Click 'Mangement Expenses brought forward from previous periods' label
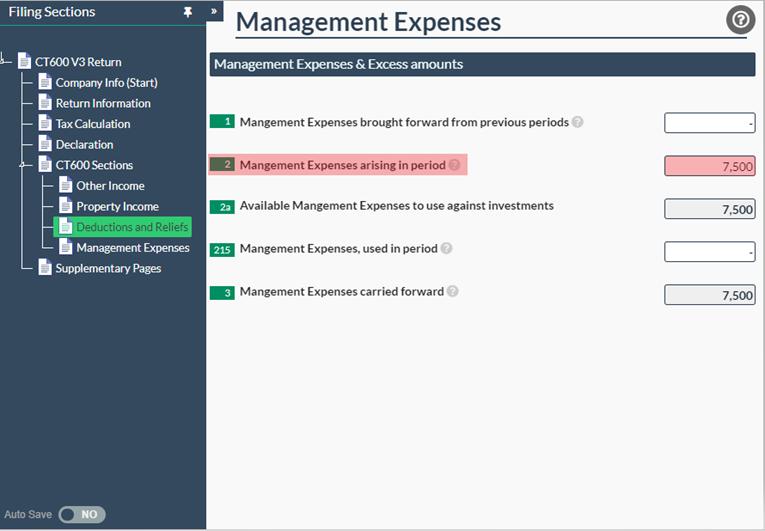765x531 pixels. click(404, 122)
